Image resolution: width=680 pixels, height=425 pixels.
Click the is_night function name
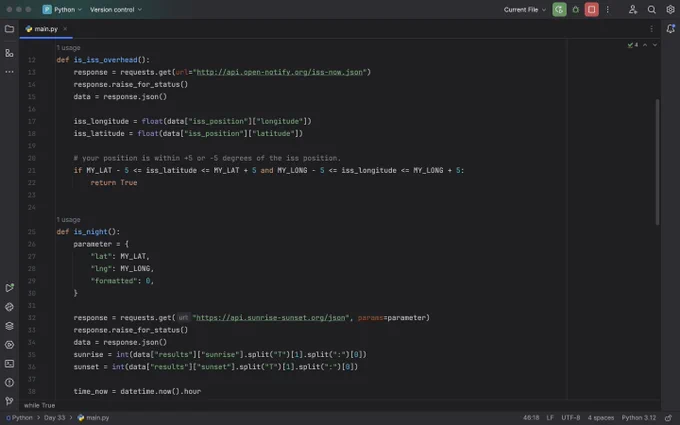(90, 232)
